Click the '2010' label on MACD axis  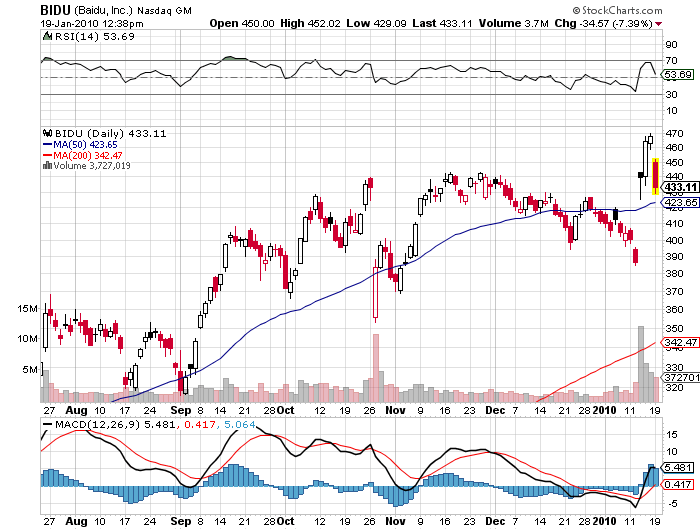pos(604,521)
